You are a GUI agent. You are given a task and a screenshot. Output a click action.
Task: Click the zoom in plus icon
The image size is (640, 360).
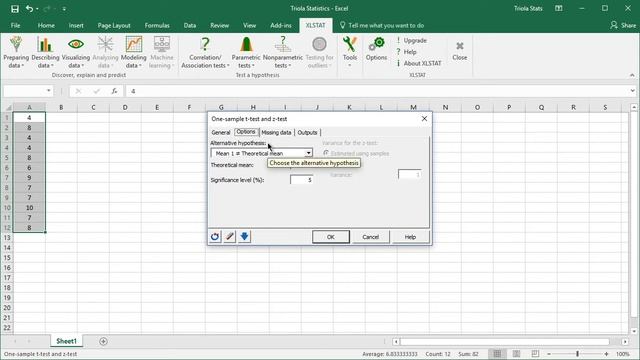coord(607,354)
